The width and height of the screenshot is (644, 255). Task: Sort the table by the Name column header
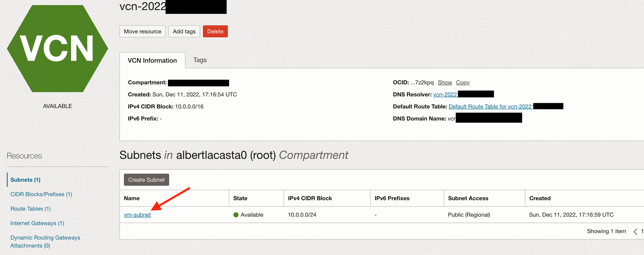click(x=132, y=198)
